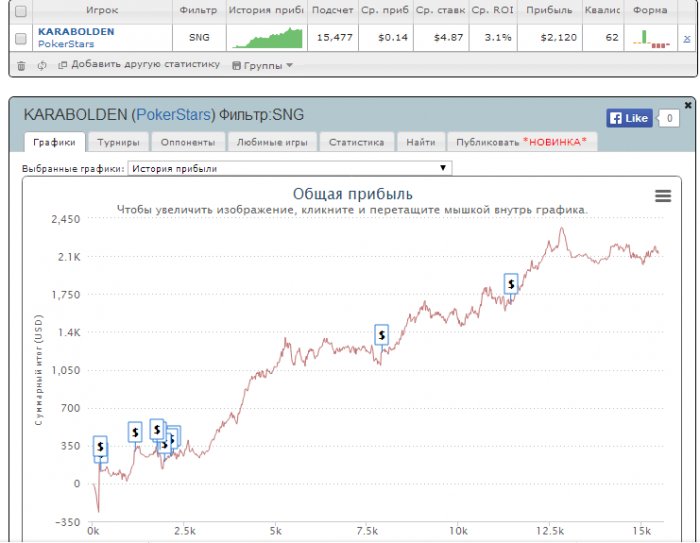
Task: Check the KARABOLDEN row checkbox
Action: (21, 39)
